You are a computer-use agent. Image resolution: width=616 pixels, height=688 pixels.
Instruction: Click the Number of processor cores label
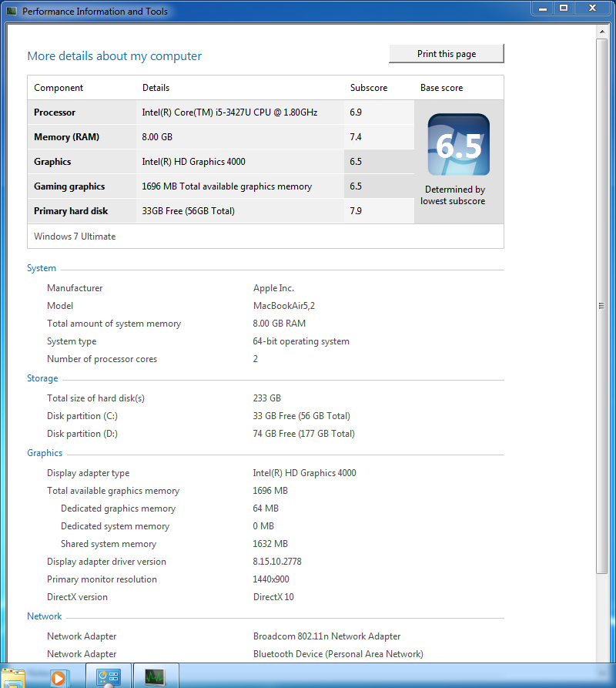coord(102,359)
